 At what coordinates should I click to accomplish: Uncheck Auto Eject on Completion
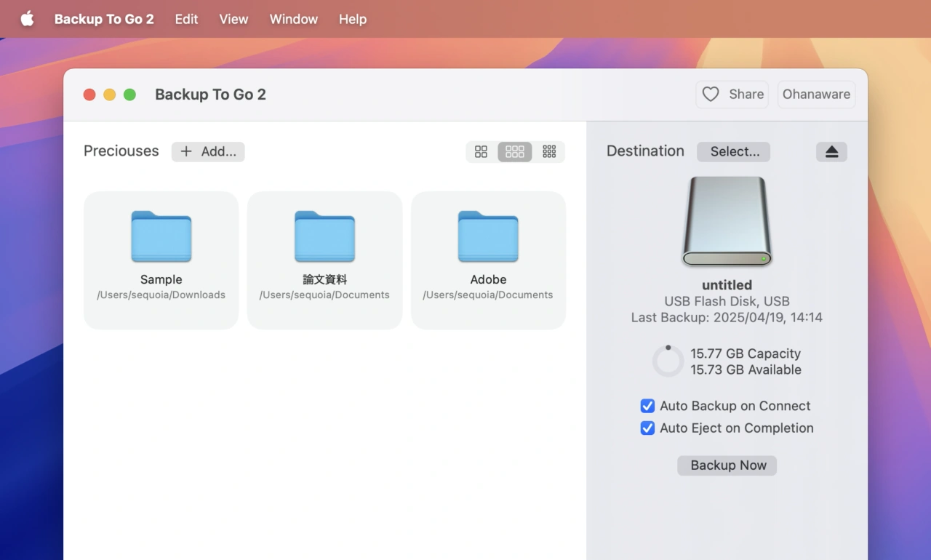pos(647,428)
